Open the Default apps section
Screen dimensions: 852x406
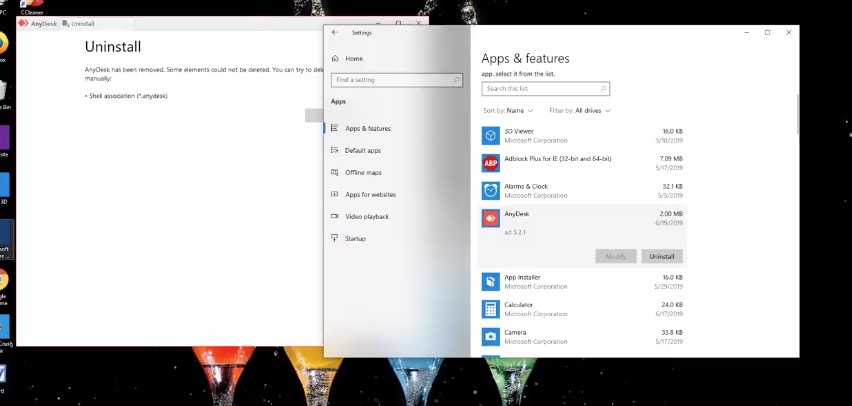pyautogui.click(x=362, y=150)
